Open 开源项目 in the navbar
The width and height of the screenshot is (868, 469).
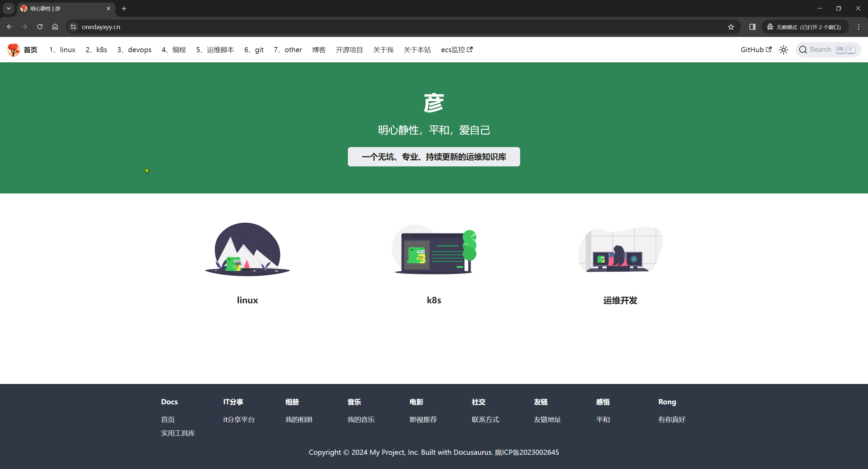[x=349, y=50]
